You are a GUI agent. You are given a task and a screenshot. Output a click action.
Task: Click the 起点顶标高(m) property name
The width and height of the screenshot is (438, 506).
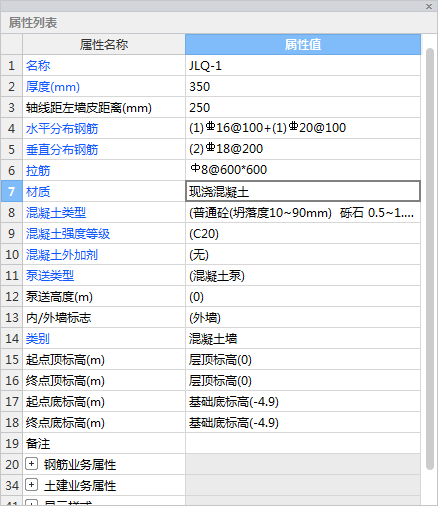[x=65, y=360]
